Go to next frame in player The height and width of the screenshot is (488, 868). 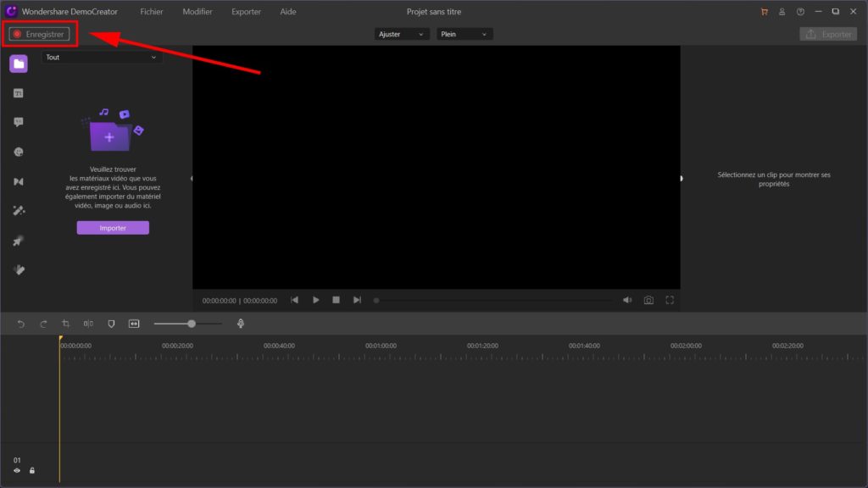pos(357,300)
